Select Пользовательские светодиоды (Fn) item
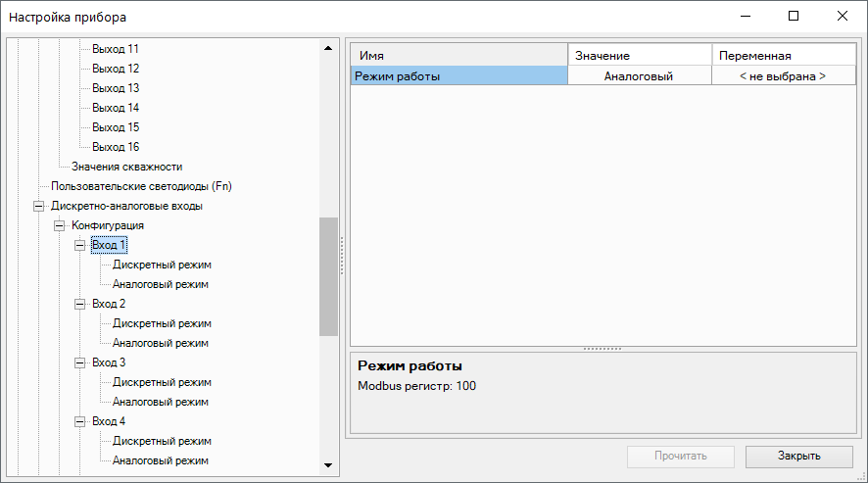Image resolution: width=868 pixels, height=483 pixels. coord(141,186)
